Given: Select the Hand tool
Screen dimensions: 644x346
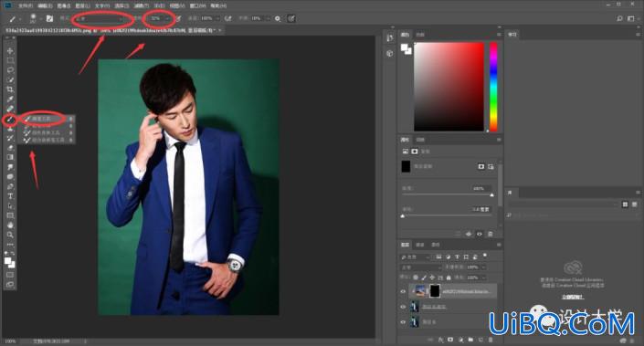Looking at the screenshot, I should (x=10, y=225).
